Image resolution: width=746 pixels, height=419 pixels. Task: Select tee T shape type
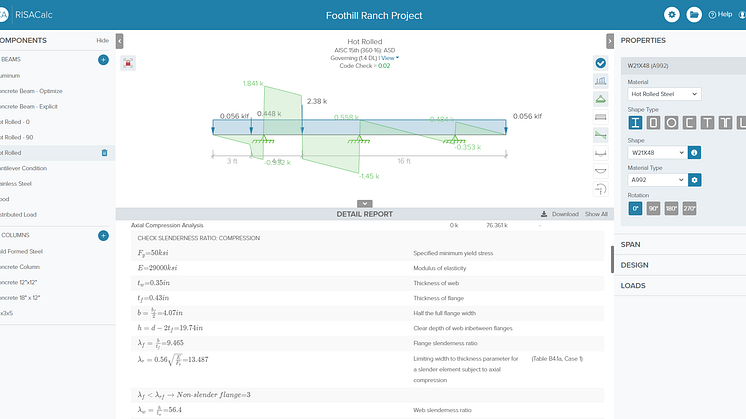pos(707,123)
